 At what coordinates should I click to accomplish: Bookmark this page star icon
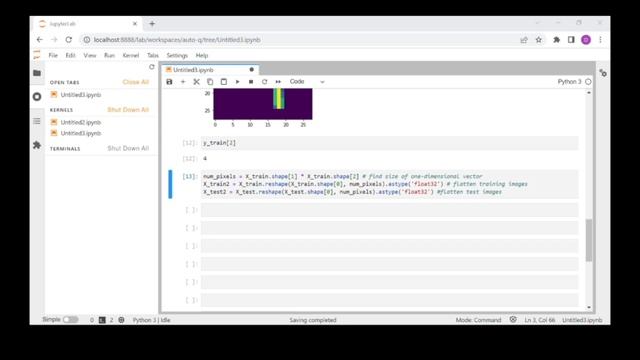coord(539,40)
